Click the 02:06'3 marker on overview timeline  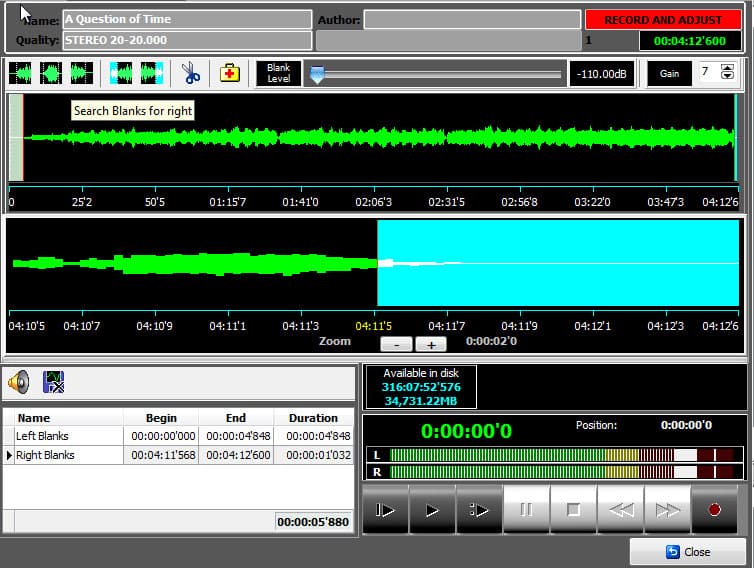374,202
